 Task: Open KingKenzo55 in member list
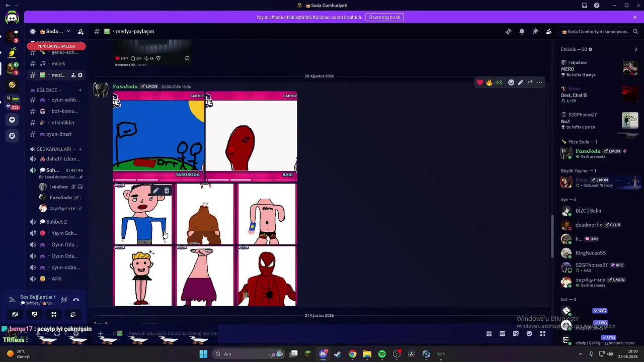(591, 253)
